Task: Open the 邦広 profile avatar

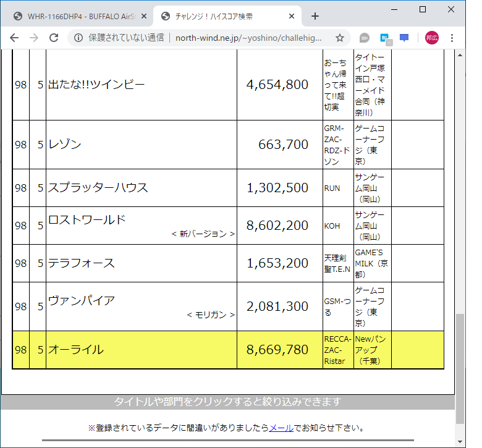Action: point(431,38)
